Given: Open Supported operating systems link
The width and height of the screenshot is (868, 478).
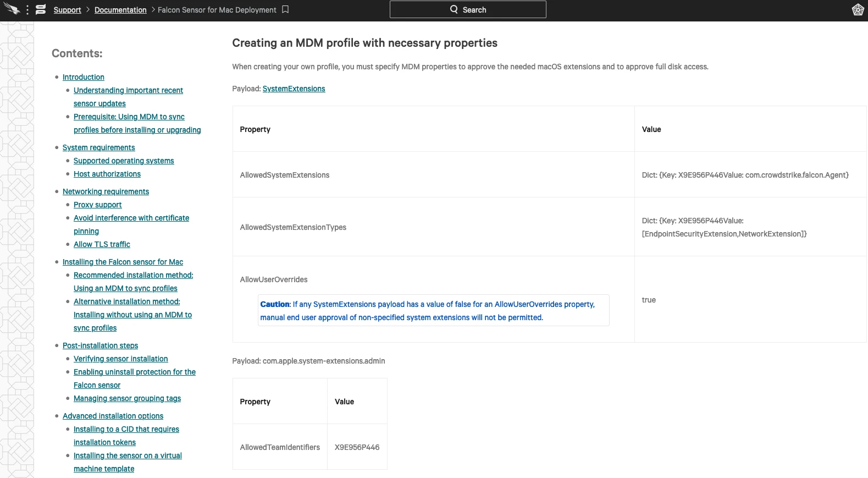Looking at the screenshot, I should point(124,161).
